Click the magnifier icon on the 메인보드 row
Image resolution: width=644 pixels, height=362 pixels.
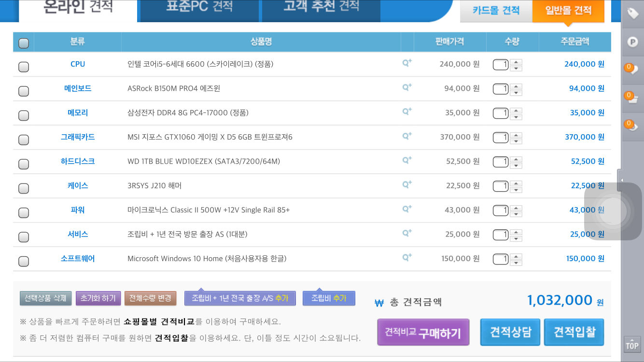pyautogui.click(x=407, y=87)
